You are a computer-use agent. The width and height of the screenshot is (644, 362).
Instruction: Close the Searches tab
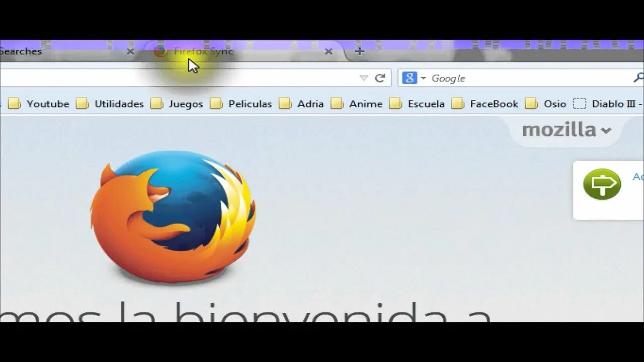click(x=130, y=51)
